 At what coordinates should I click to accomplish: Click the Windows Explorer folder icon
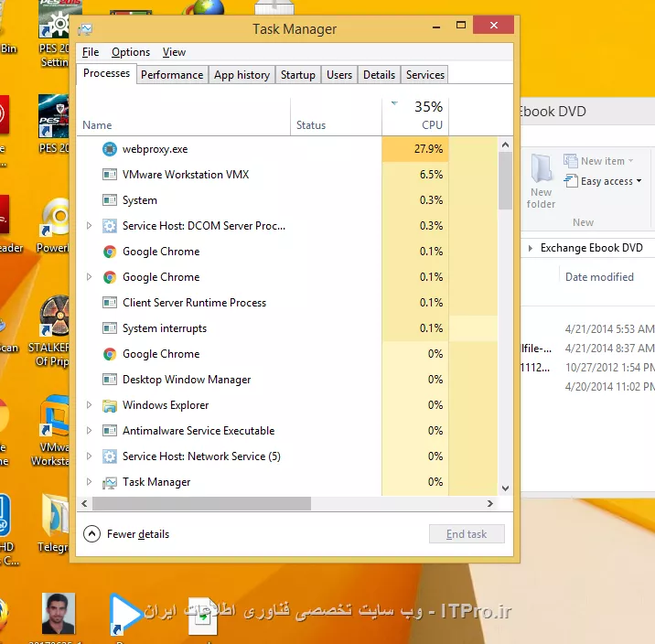pyautogui.click(x=110, y=405)
